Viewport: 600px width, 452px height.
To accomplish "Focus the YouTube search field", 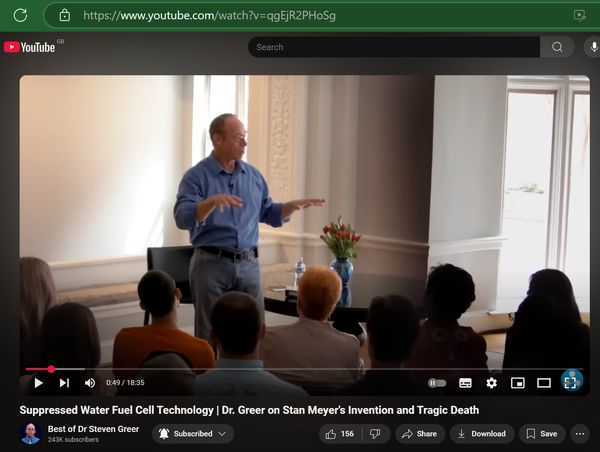I will pos(394,47).
